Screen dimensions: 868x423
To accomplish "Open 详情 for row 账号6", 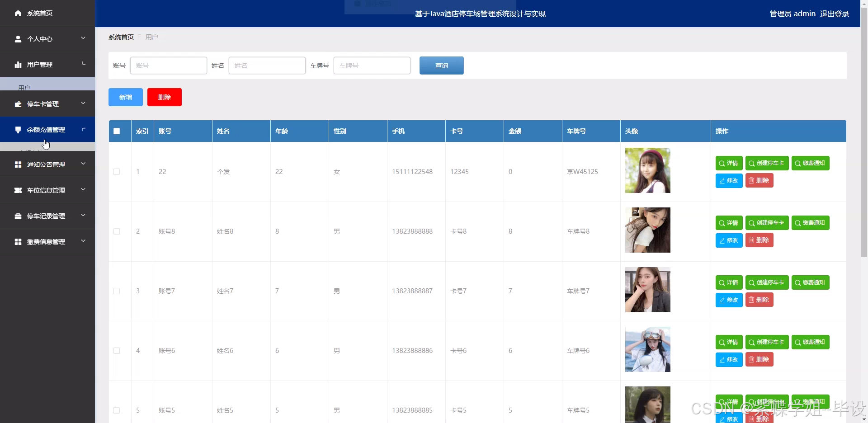I will 729,342.
